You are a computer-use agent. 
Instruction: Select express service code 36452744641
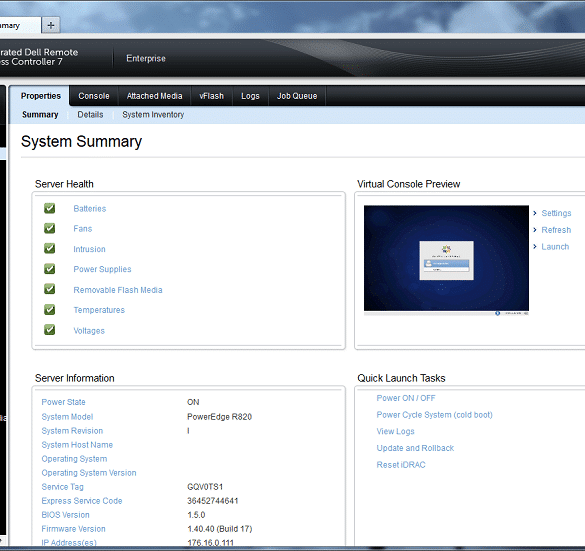(212, 501)
